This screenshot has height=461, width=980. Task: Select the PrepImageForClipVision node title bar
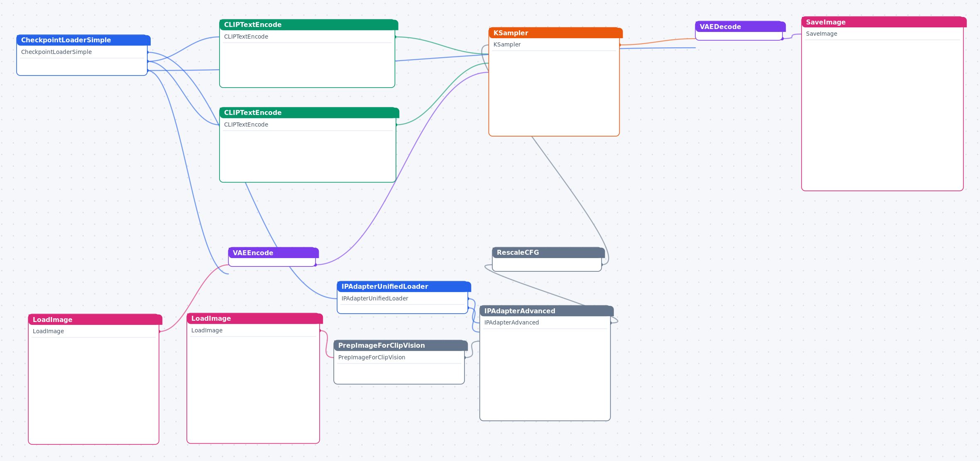pos(401,345)
